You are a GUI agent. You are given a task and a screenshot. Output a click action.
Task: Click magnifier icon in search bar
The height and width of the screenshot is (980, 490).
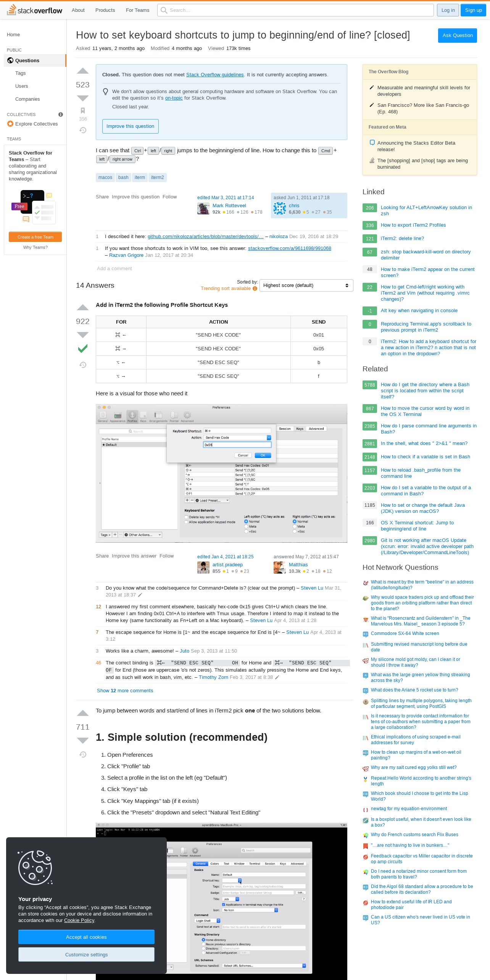coord(164,10)
